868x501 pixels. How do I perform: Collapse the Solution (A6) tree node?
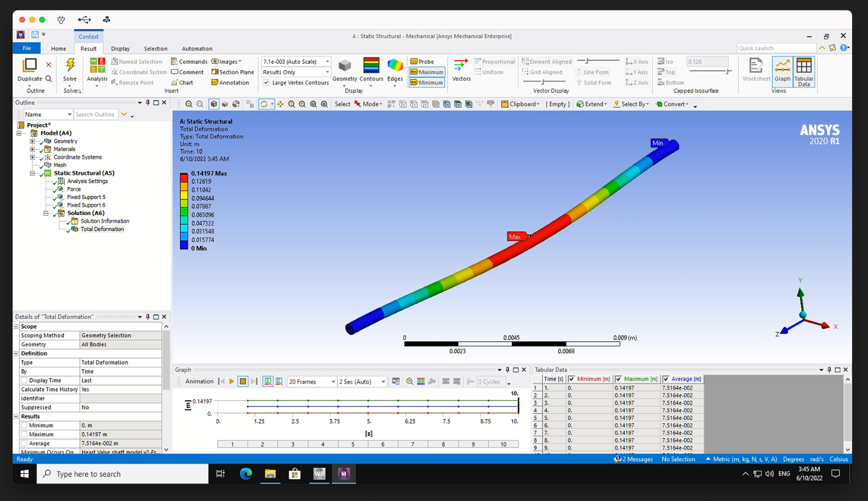pos(46,213)
